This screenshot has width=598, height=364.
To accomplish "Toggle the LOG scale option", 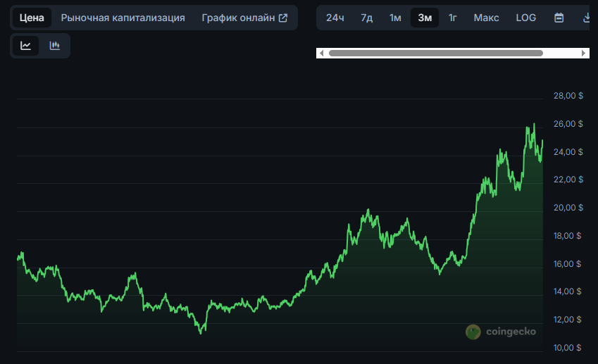I will (x=525, y=18).
